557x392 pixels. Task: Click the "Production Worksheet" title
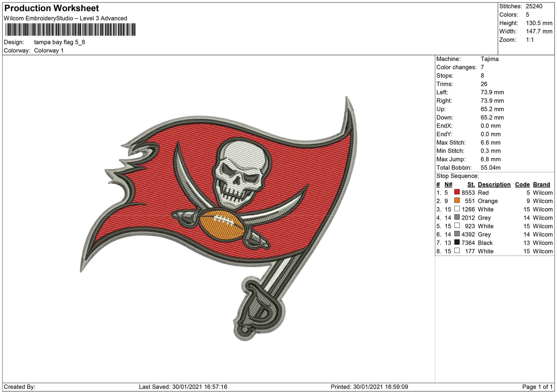(x=52, y=8)
